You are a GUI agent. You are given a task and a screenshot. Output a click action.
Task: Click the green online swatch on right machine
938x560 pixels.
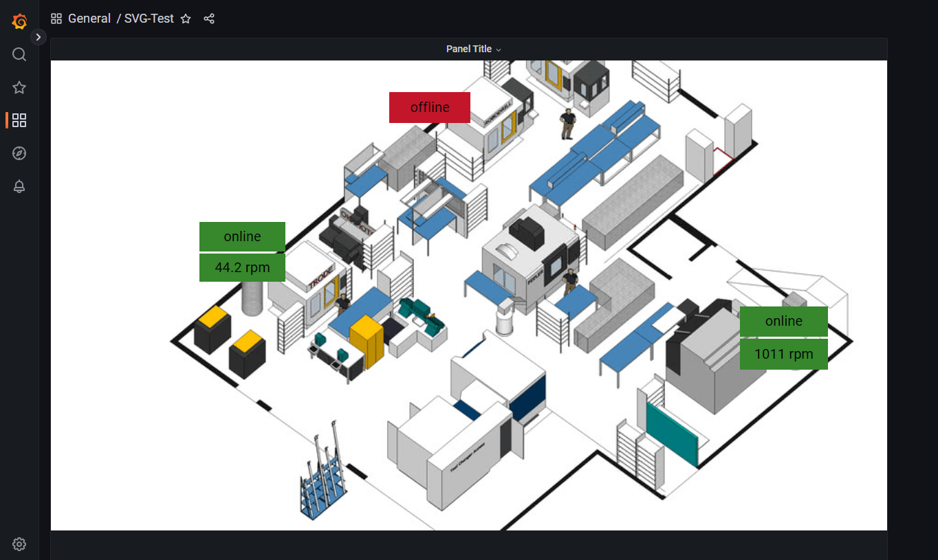[x=783, y=321]
